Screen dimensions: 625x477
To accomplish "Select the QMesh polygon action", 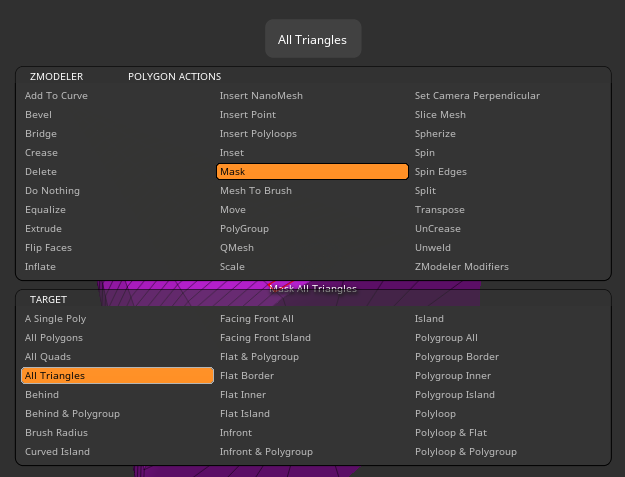I will [236, 248].
